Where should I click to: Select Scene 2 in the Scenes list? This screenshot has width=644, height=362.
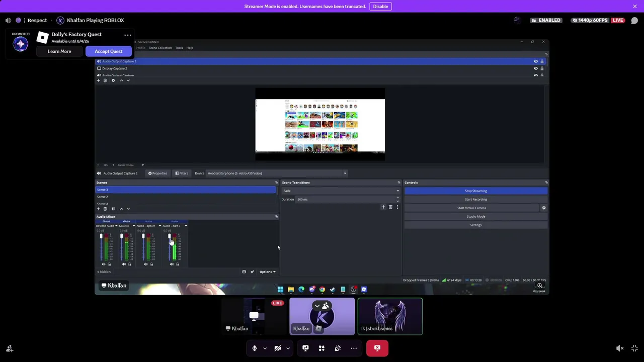tap(186, 197)
